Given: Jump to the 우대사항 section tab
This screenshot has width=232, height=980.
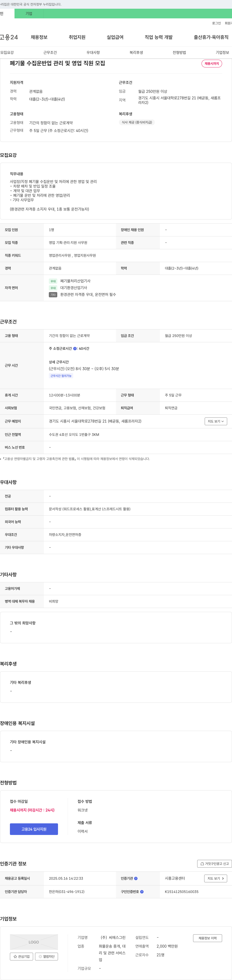Looking at the screenshot, I should click(x=93, y=52).
